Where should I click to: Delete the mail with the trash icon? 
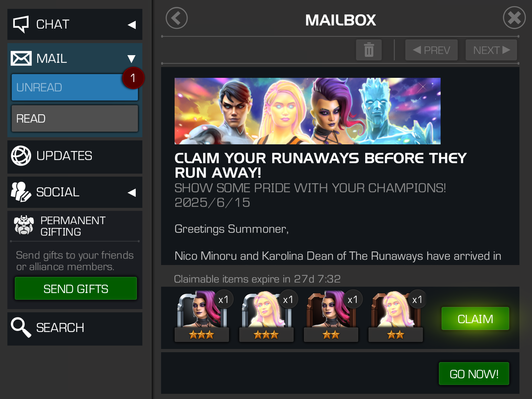(x=369, y=50)
